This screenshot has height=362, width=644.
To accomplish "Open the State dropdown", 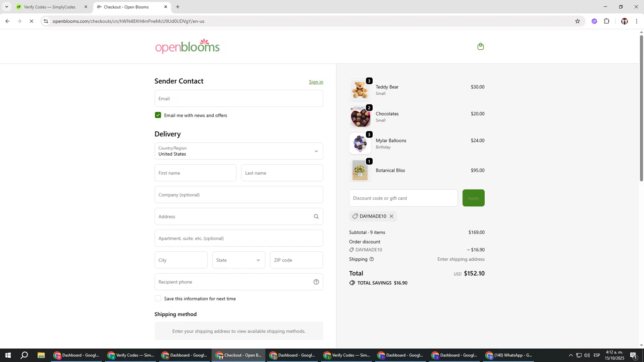I will 239,260.
